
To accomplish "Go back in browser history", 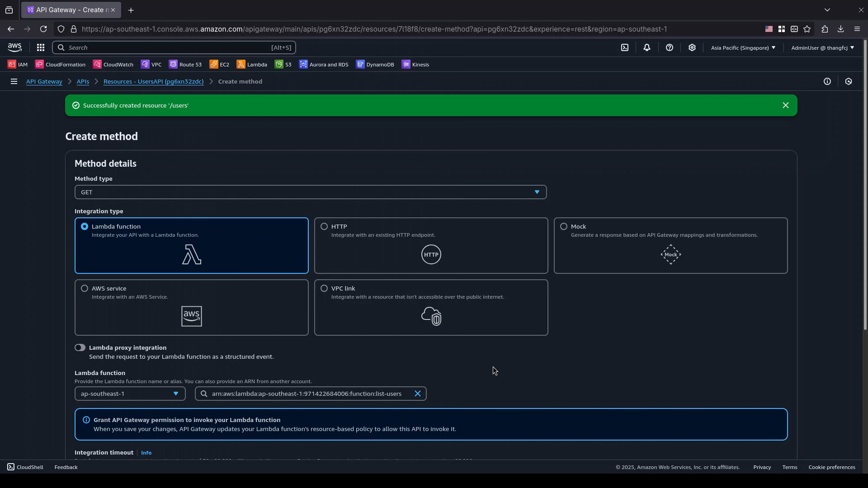I will [11, 29].
